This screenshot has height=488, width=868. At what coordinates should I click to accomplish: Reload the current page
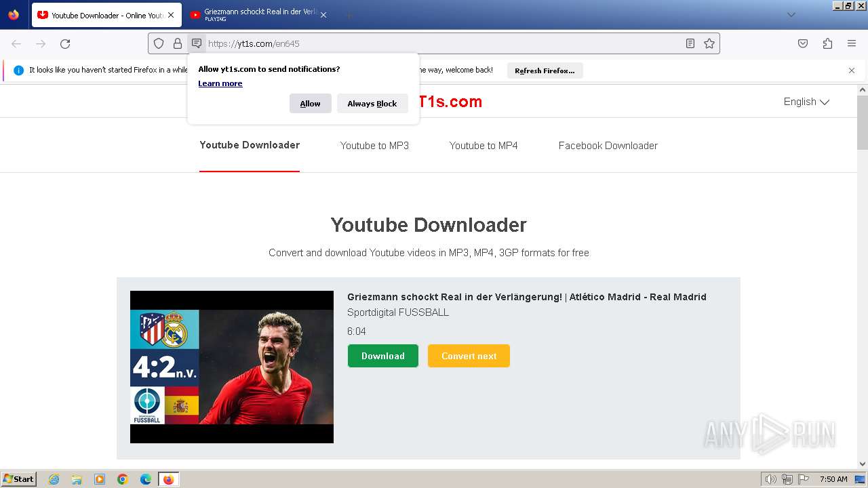(65, 43)
